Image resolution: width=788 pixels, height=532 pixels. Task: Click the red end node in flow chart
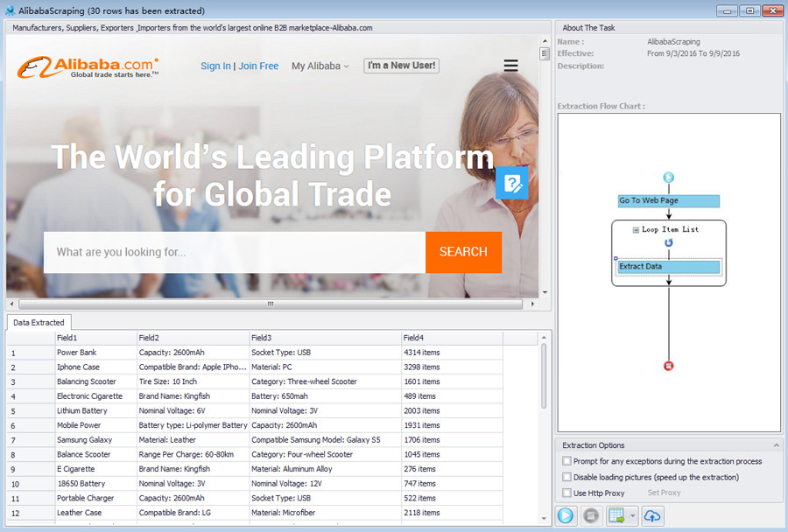pos(669,366)
